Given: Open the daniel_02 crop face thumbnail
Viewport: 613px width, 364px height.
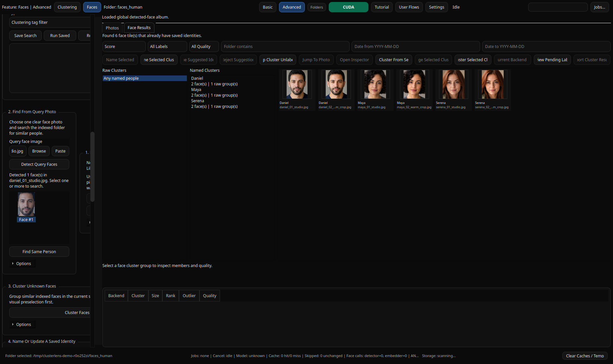Looking at the screenshot, I should (x=336, y=84).
